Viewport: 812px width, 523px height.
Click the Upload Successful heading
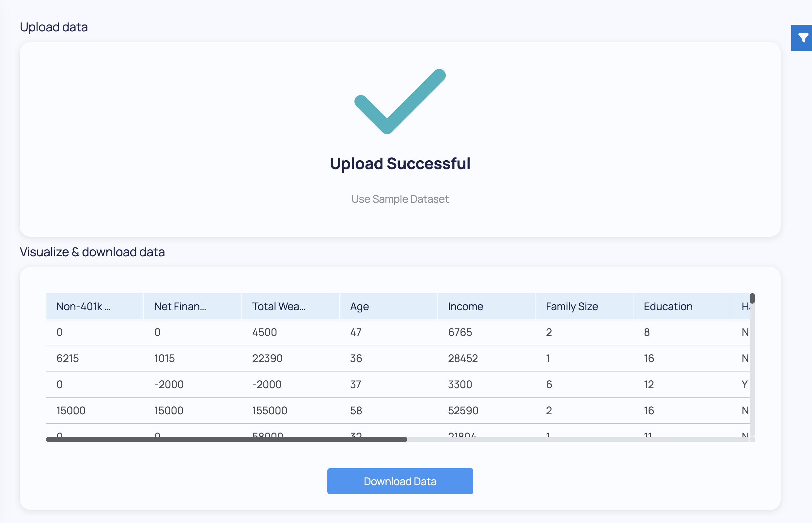[x=400, y=164]
